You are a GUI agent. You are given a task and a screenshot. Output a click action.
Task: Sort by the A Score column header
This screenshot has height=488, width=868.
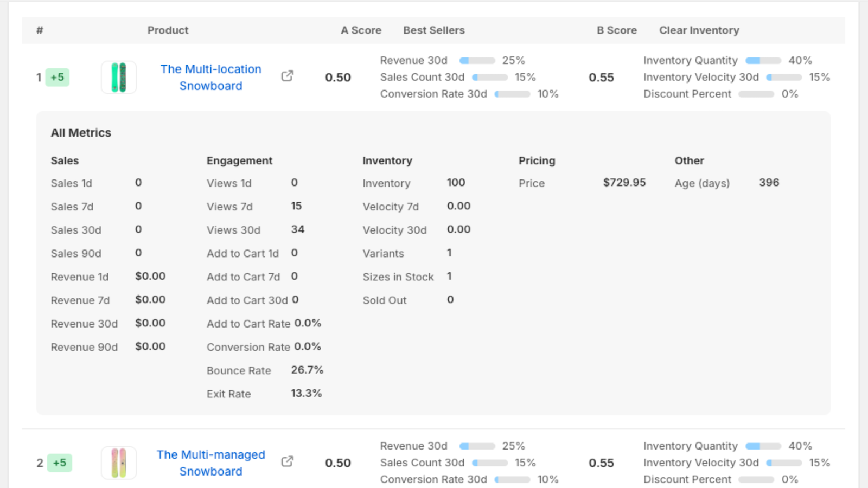coord(361,30)
